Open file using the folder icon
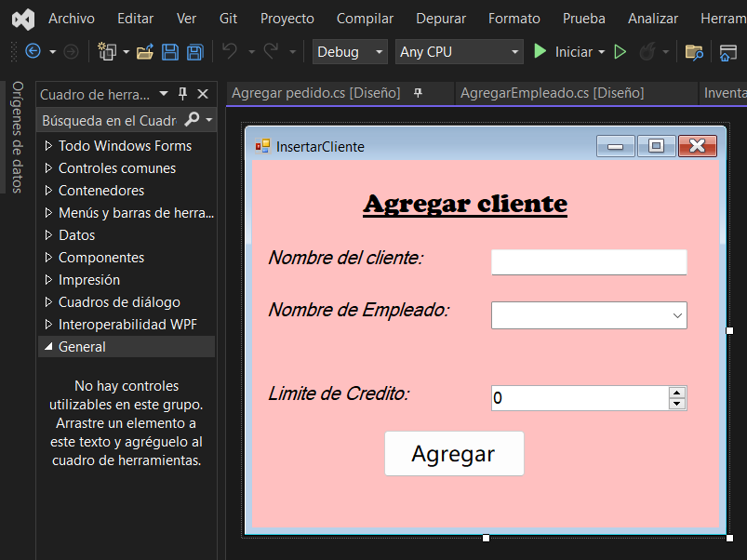 click(x=145, y=51)
